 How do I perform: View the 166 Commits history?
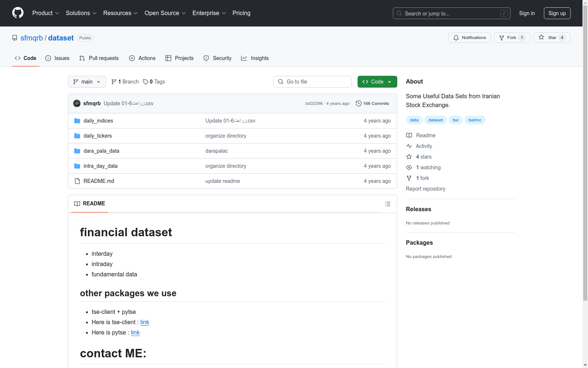pyautogui.click(x=372, y=103)
